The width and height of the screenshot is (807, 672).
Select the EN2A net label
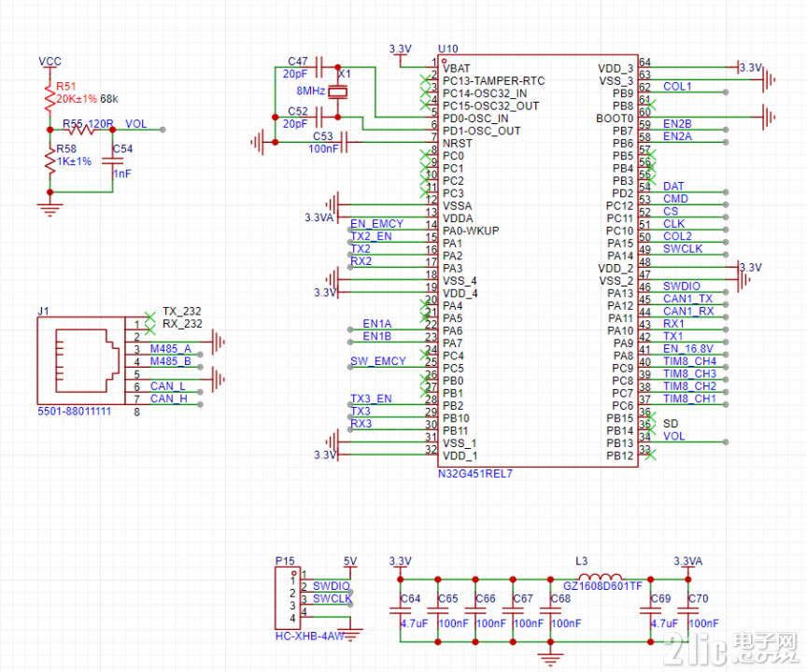tap(677, 136)
